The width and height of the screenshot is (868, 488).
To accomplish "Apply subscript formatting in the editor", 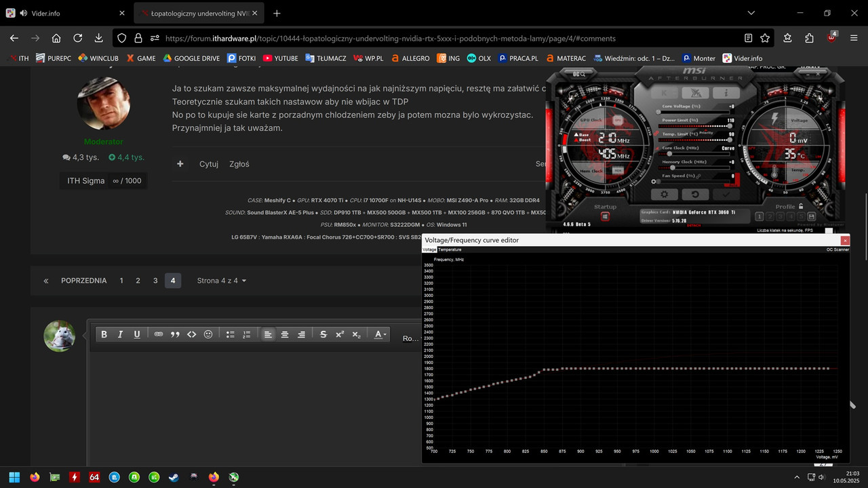I will 356,334.
